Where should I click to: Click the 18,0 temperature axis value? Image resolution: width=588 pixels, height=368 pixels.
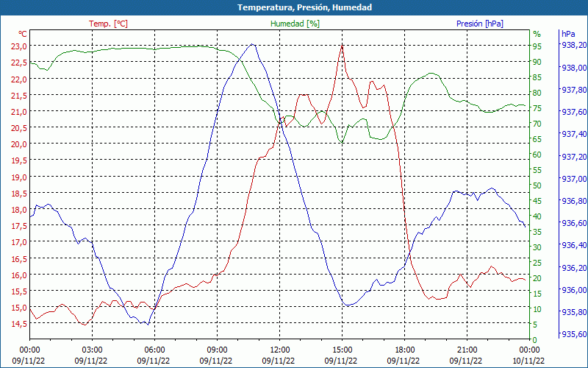coord(19,210)
